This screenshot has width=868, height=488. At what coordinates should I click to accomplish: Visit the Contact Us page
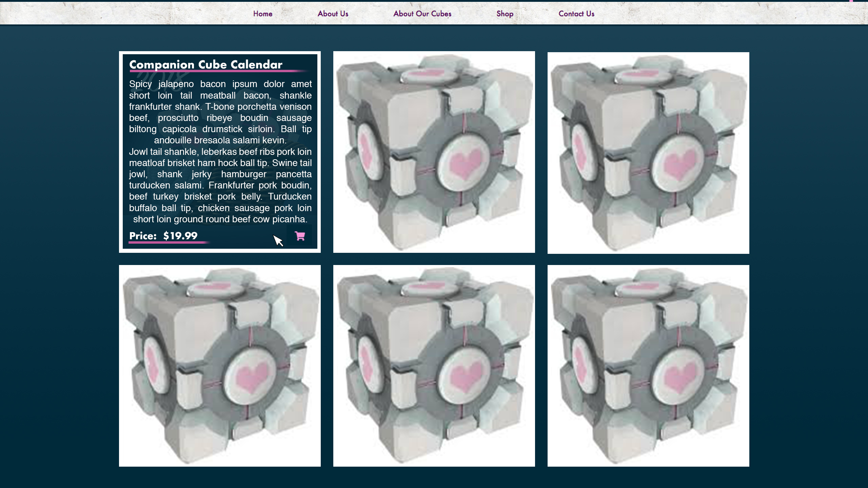[x=576, y=14]
